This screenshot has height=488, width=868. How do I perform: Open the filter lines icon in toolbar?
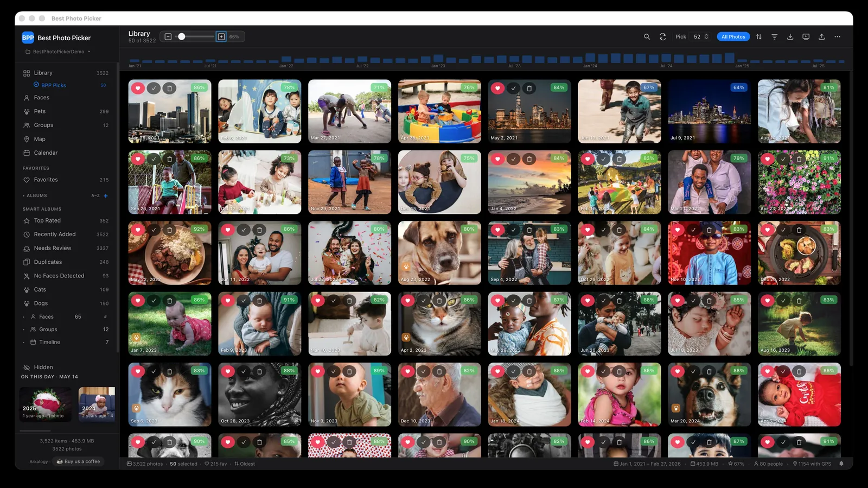pos(775,37)
